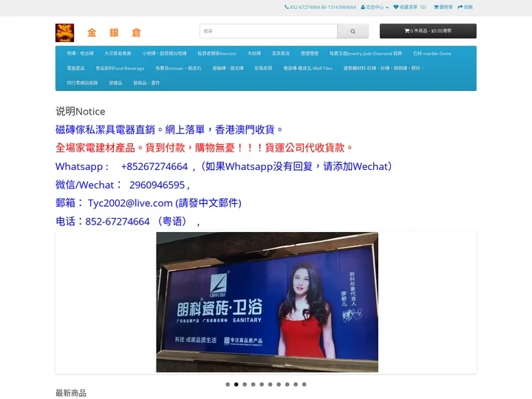Click the magnifier search button
532x399 pixels.
click(x=353, y=31)
